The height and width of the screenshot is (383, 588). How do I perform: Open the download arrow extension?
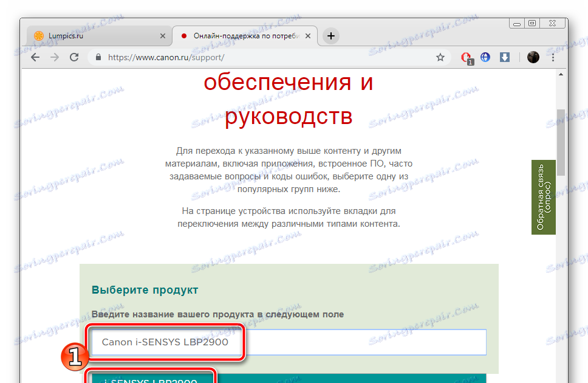[505, 57]
